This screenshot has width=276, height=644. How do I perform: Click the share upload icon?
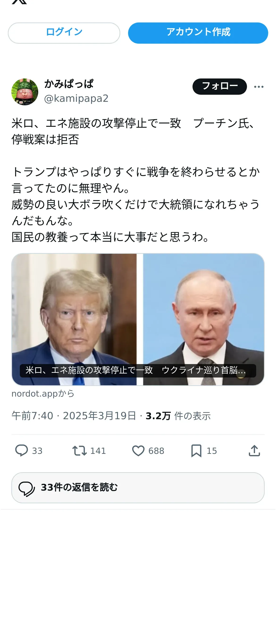254,451
